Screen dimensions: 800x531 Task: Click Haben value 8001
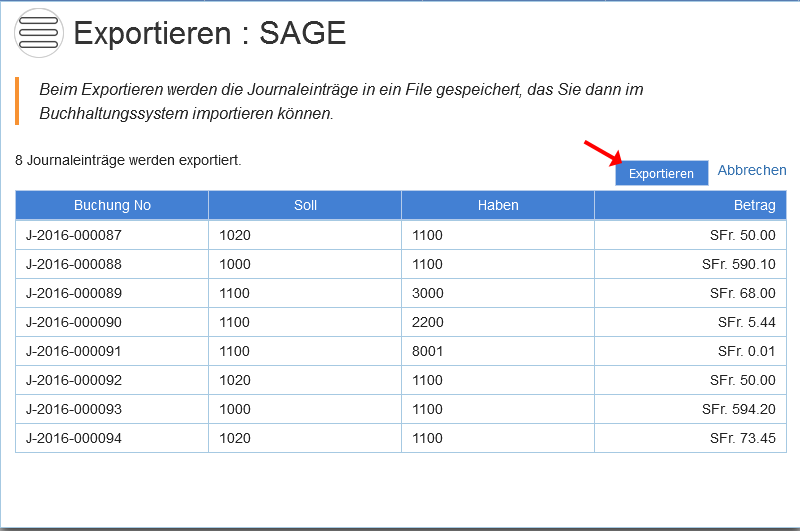(428, 351)
